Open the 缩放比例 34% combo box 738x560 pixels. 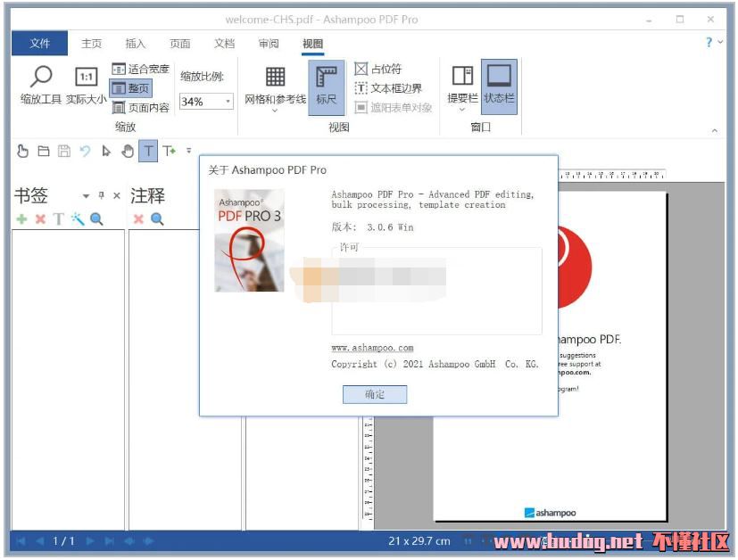pos(206,101)
